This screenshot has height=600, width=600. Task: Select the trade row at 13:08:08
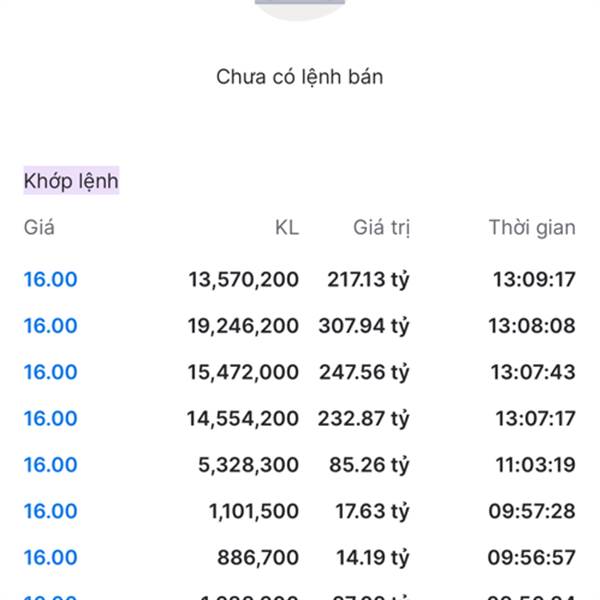point(300,326)
